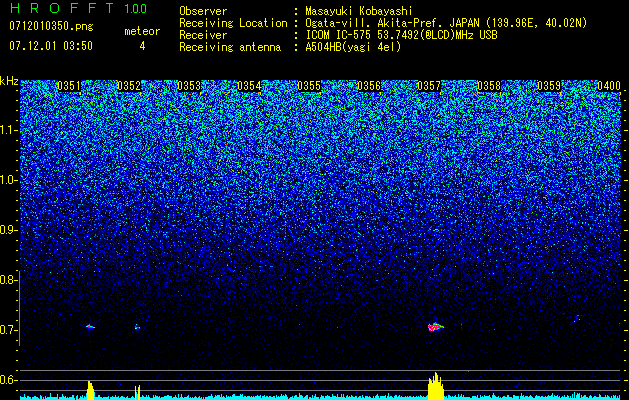Click the 0.6 kHz axis label
The height and width of the screenshot is (400, 629).
click(x=8, y=380)
